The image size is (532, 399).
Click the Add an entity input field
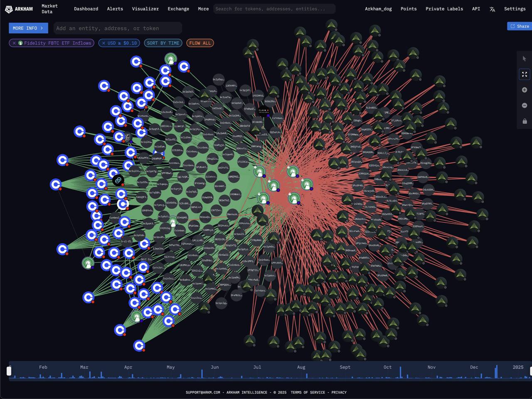118,28
